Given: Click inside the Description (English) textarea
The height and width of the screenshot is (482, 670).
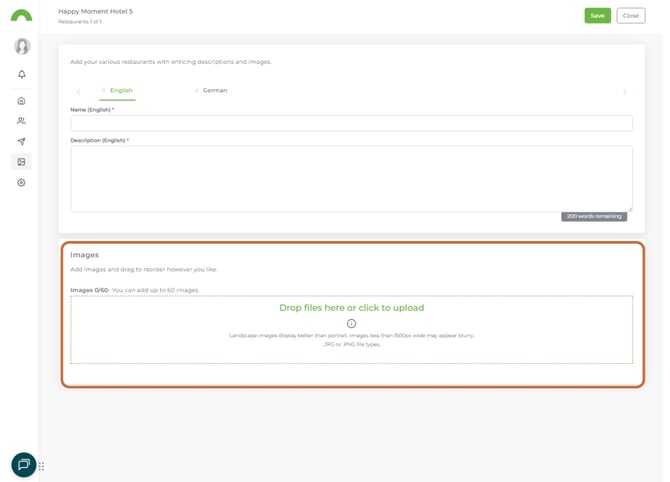Looking at the screenshot, I should pyautogui.click(x=351, y=178).
